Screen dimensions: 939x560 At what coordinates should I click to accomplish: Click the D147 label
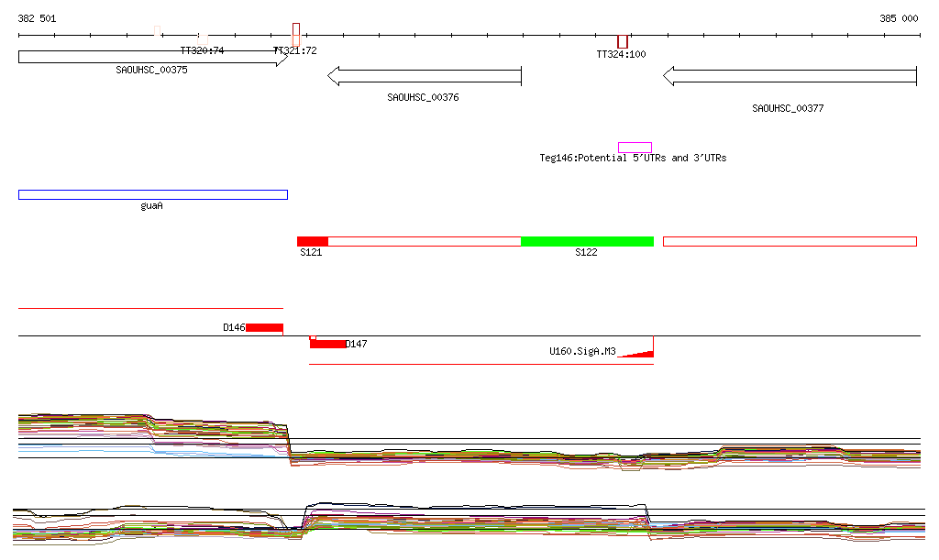[357, 344]
